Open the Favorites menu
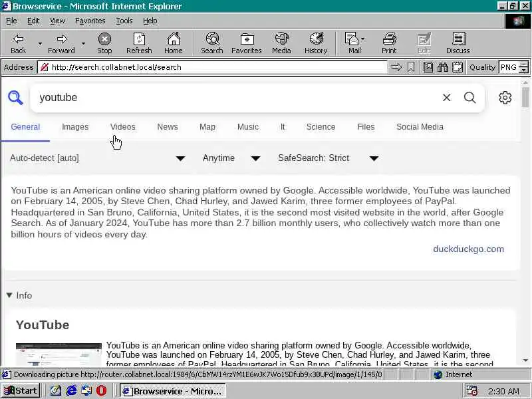The height and width of the screenshot is (399, 532). tap(90, 21)
